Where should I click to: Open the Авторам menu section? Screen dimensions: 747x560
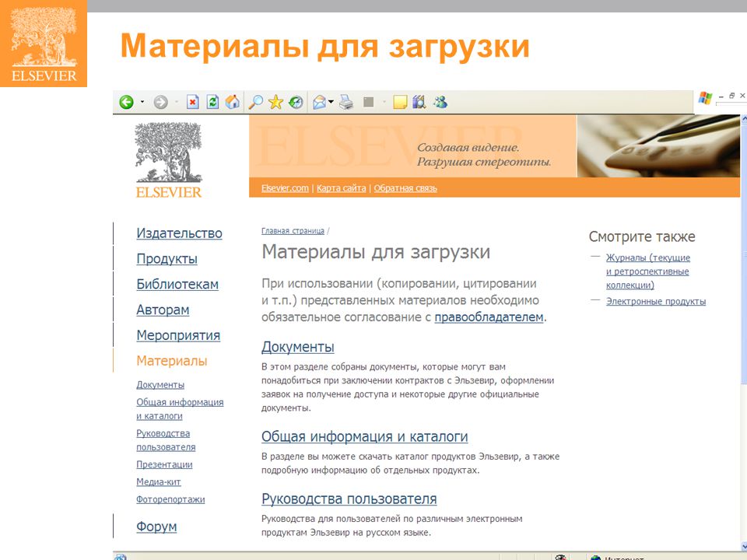pyautogui.click(x=163, y=310)
